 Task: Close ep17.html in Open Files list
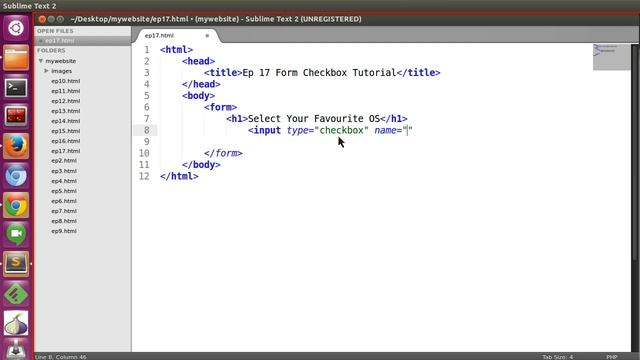[x=41, y=41]
